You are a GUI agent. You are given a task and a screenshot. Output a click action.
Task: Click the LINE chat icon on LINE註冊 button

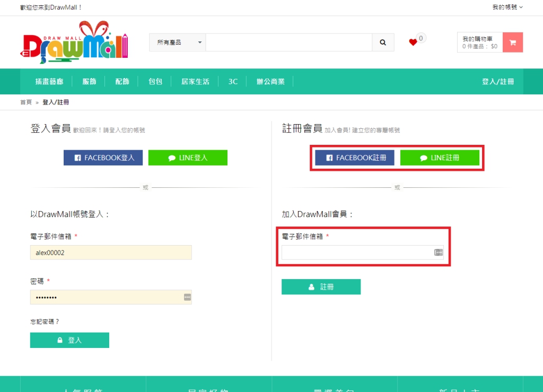pos(424,157)
